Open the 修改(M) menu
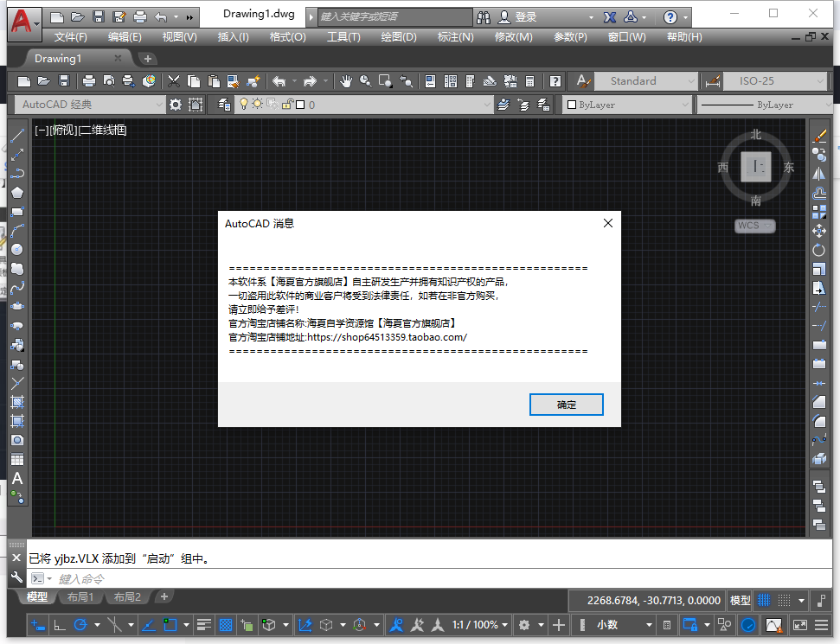 pos(513,37)
